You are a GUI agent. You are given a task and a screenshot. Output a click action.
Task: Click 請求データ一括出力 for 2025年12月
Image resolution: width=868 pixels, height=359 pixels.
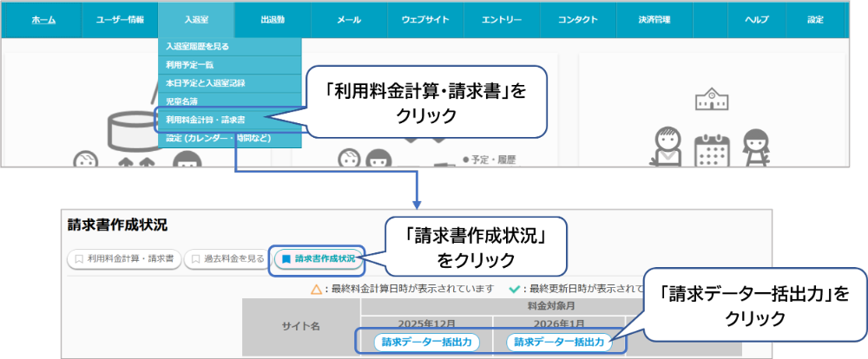point(427,342)
